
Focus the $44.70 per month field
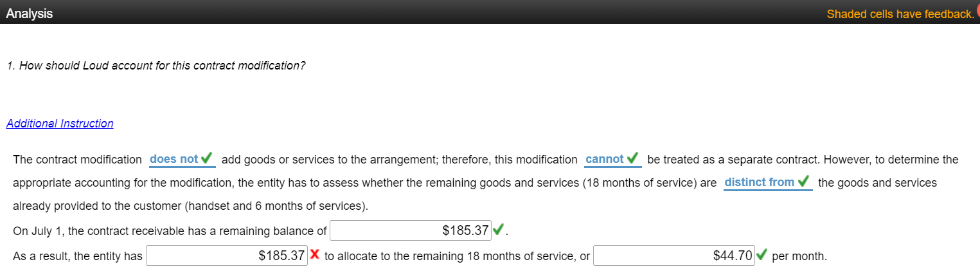pyautogui.click(x=674, y=256)
